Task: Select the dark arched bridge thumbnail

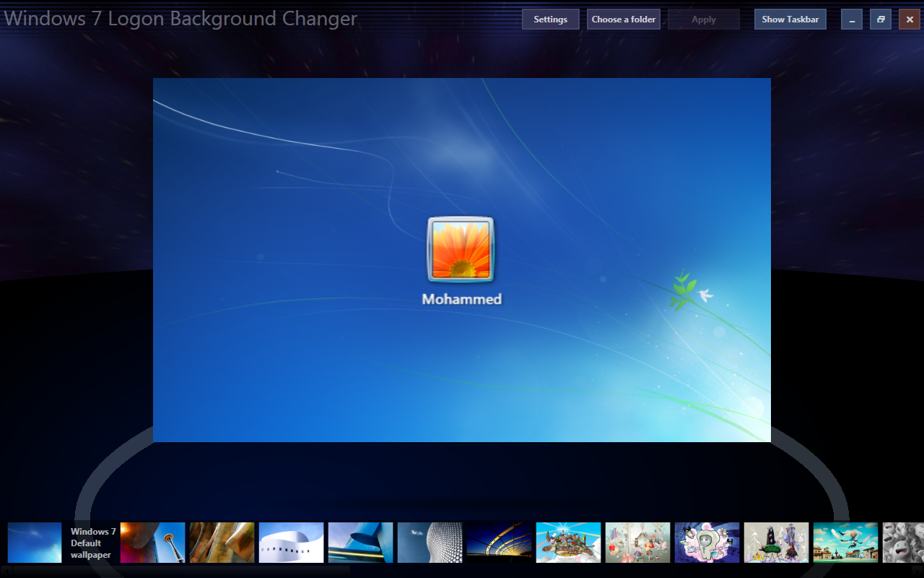Action: click(500, 543)
